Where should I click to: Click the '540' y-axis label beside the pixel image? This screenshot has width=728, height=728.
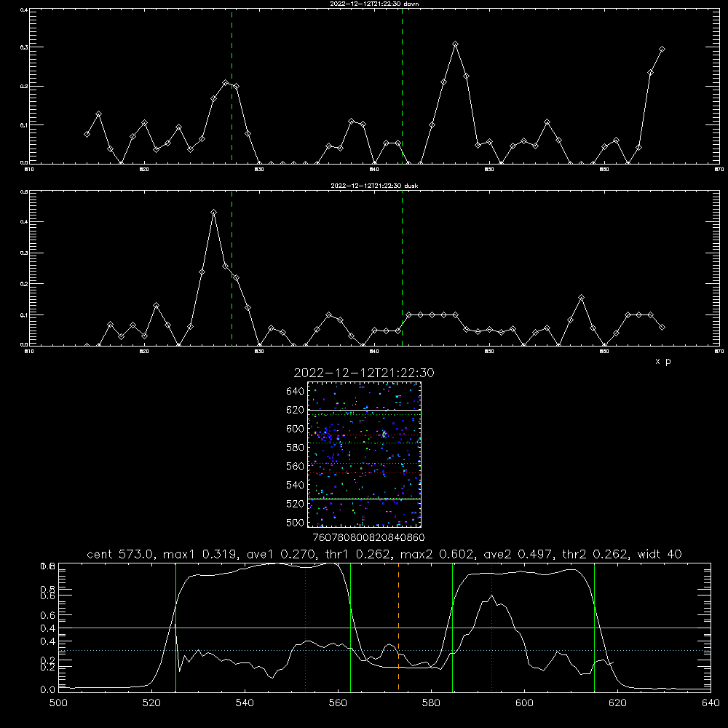296,485
